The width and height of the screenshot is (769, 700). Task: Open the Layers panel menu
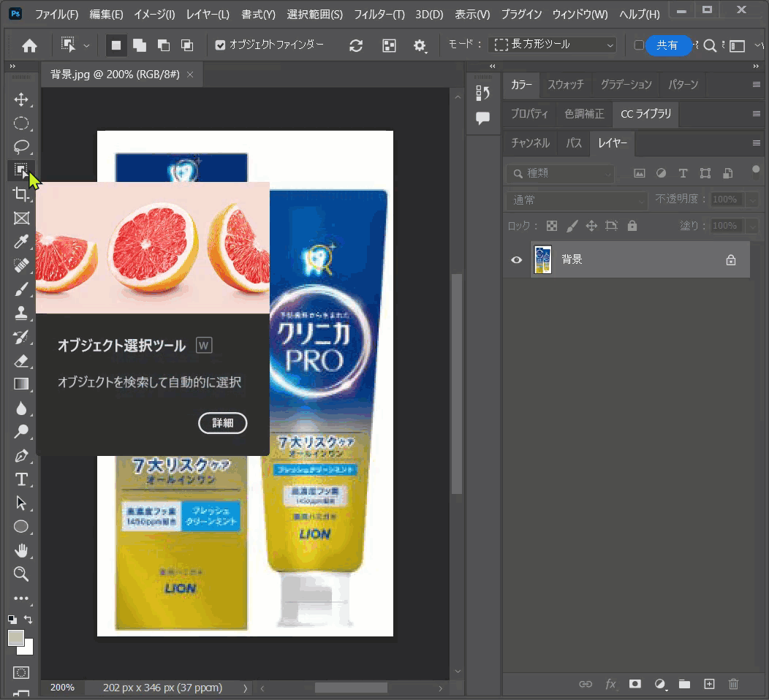coord(757,142)
